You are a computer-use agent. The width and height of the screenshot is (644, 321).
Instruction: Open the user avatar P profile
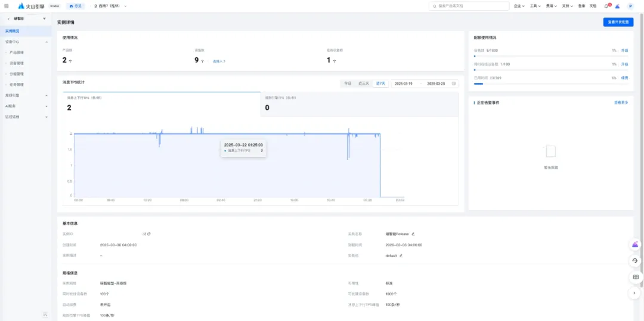630,6
